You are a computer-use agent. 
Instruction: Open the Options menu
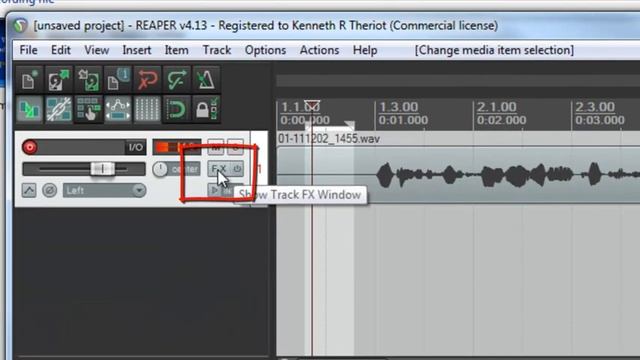coord(265,50)
